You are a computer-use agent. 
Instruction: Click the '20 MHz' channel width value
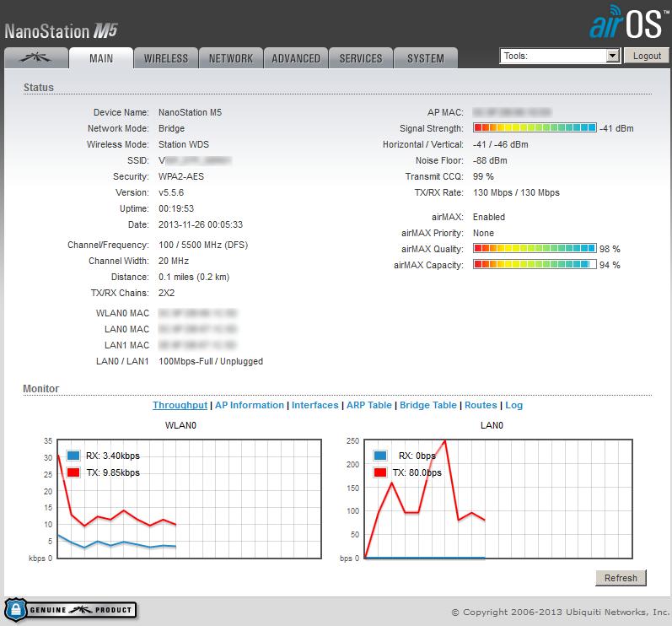(174, 262)
